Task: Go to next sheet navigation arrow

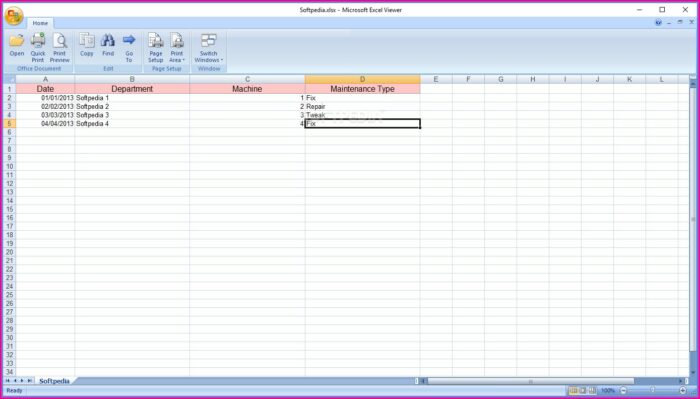Action: (x=22, y=381)
